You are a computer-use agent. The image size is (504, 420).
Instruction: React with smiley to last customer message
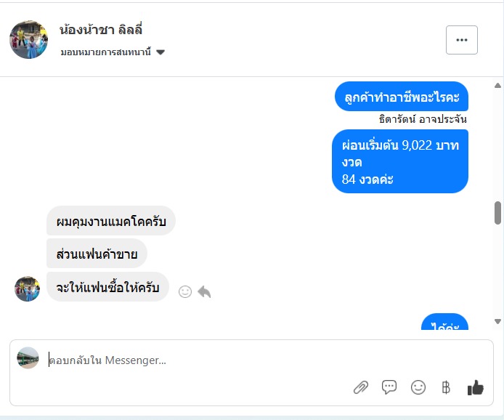click(x=185, y=291)
